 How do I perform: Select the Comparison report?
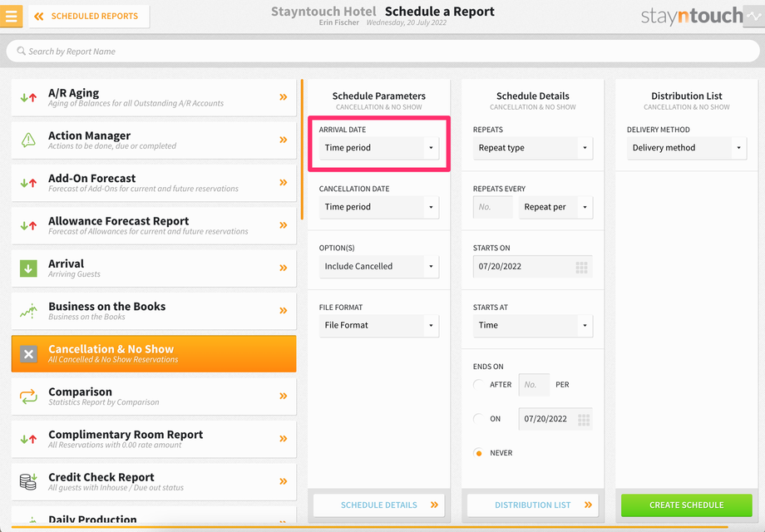154,396
